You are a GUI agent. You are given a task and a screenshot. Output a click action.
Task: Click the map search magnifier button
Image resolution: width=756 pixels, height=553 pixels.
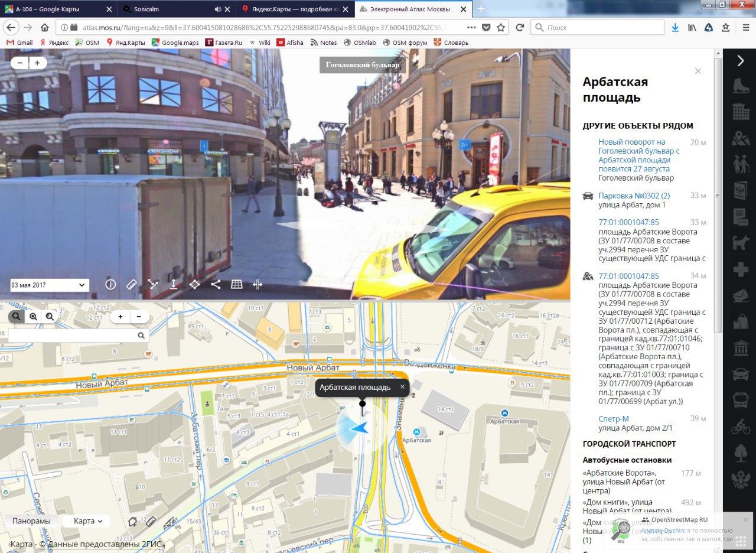click(x=141, y=336)
